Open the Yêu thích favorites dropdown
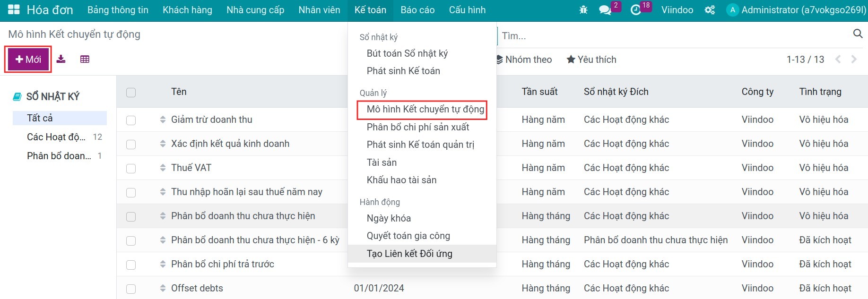This screenshot has height=299, width=868. click(x=591, y=60)
